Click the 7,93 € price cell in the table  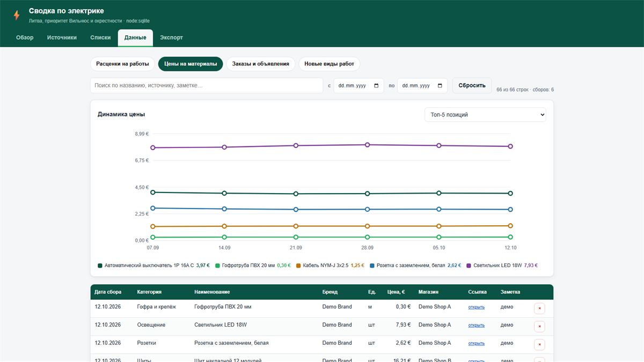point(401,325)
